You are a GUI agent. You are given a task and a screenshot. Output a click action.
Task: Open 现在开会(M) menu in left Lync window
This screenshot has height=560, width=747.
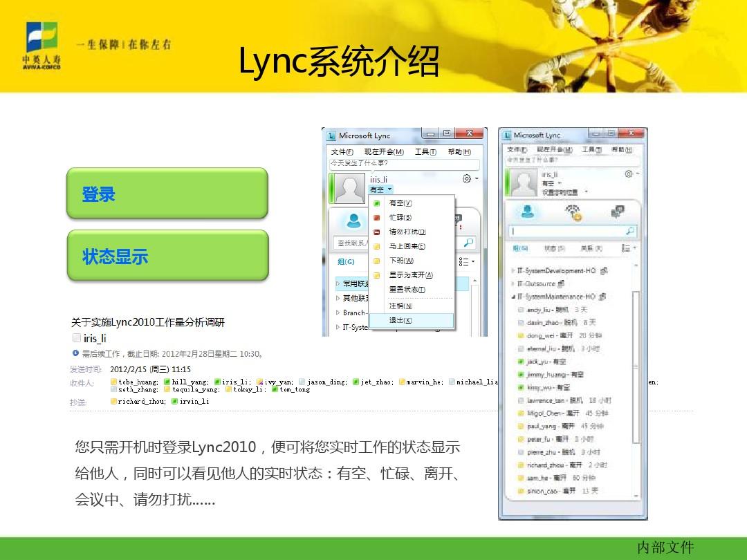pyautogui.click(x=384, y=152)
